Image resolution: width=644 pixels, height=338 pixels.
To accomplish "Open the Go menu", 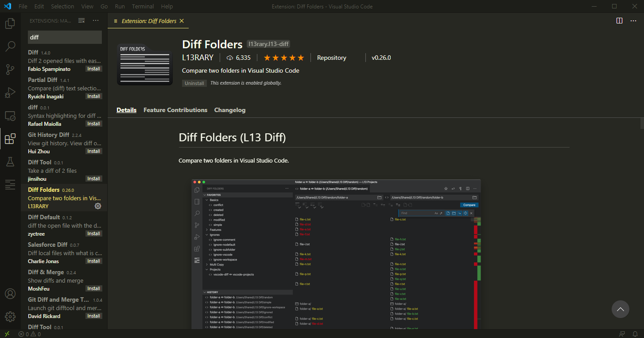I will point(104,7).
